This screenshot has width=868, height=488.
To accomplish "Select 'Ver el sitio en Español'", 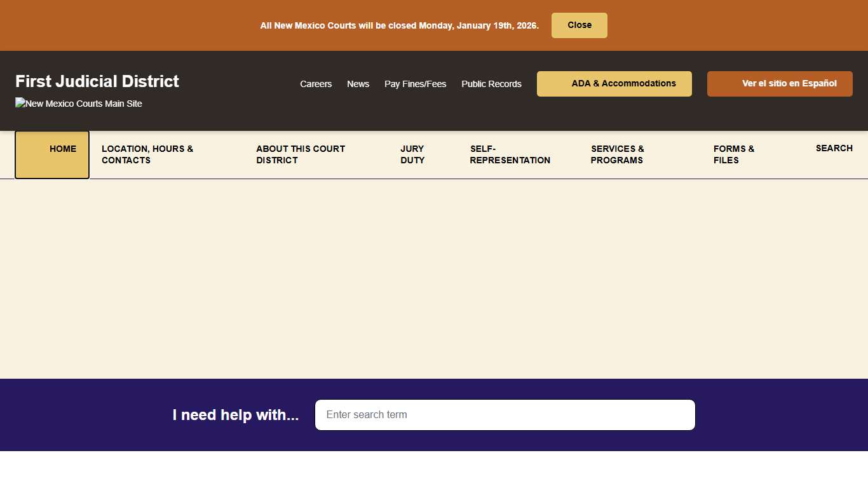I will coord(780,83).
